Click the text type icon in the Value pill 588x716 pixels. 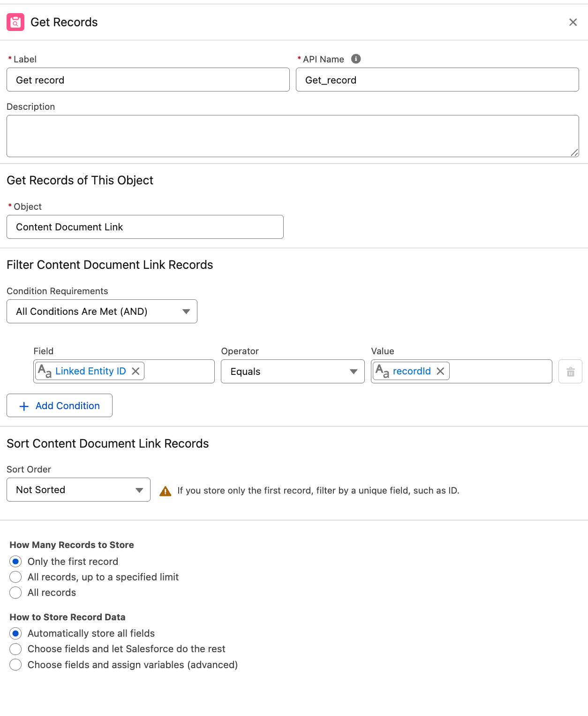point(382,371)
